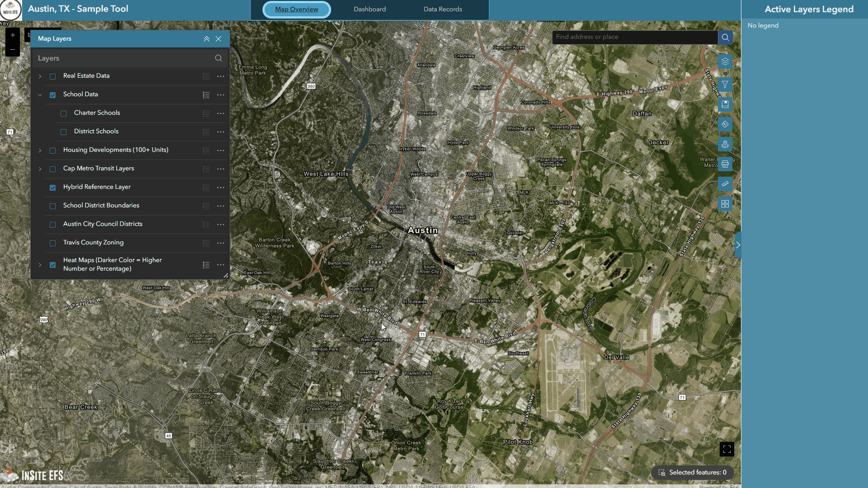The width and height of the screenshot is (868, 488).
Task: Select the Travis County Zoning layer name
Action: (x=93, y=243)
